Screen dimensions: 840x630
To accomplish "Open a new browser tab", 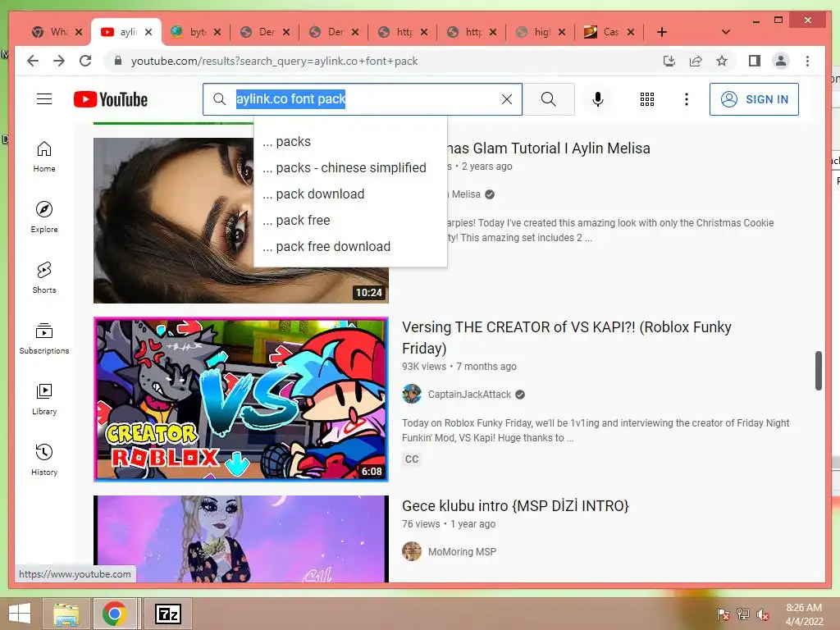I will pos(662,32).
